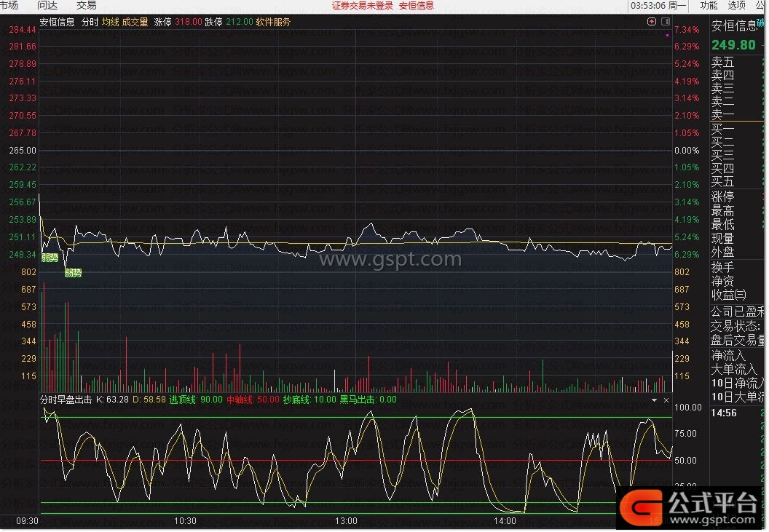This screenshot has height=532, width=769.
Task: Click the red 安恒信息 title link
Action: [417, 6]
